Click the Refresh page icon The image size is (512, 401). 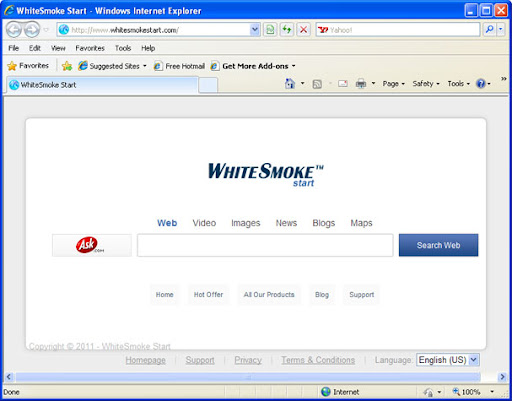pyautogui.click(x=287, y=30)
